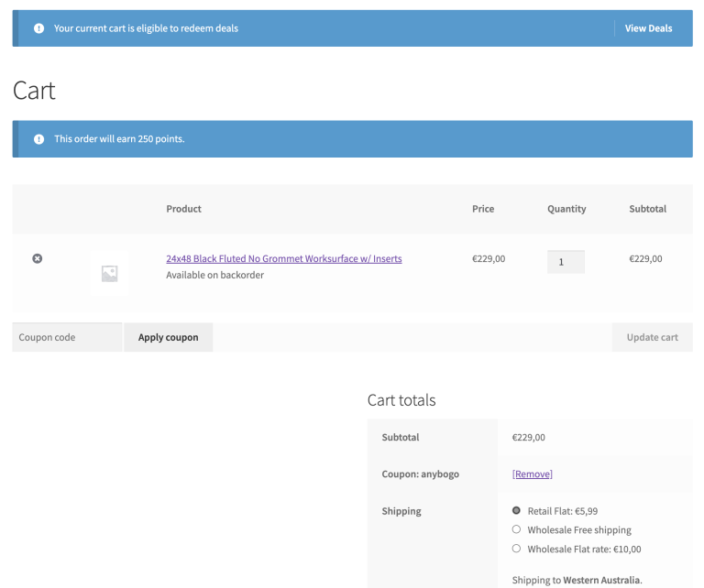Click the €229,00 subtotal in product row
The width and height of the screenshot is (704, 588).
point(645,259)
